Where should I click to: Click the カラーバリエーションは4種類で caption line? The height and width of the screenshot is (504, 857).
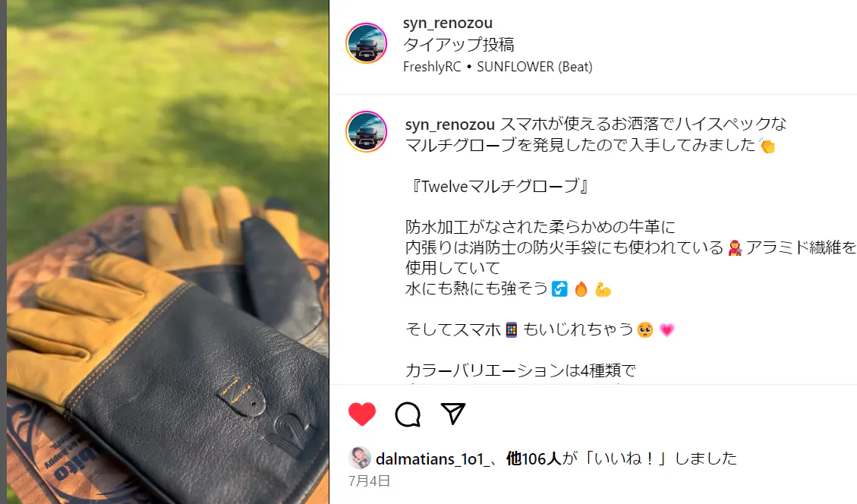(x=520, y=370)
